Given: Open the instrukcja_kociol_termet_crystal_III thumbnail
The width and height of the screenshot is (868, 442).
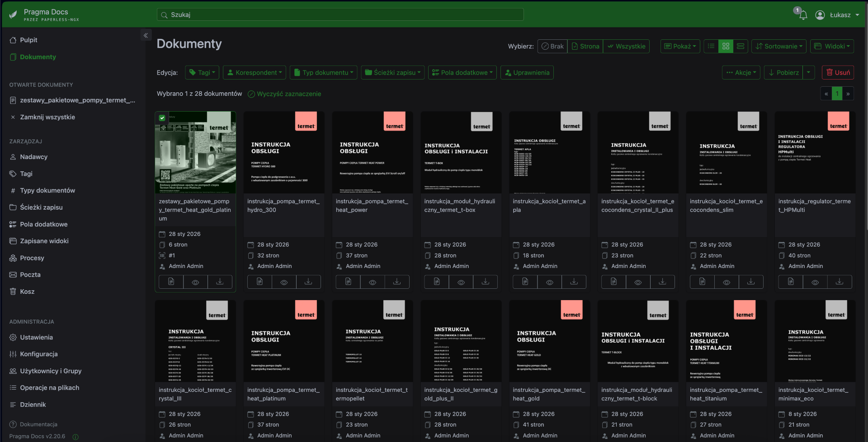Looking at the screenshot, I should pyautogui.click(x=195, y=341).
